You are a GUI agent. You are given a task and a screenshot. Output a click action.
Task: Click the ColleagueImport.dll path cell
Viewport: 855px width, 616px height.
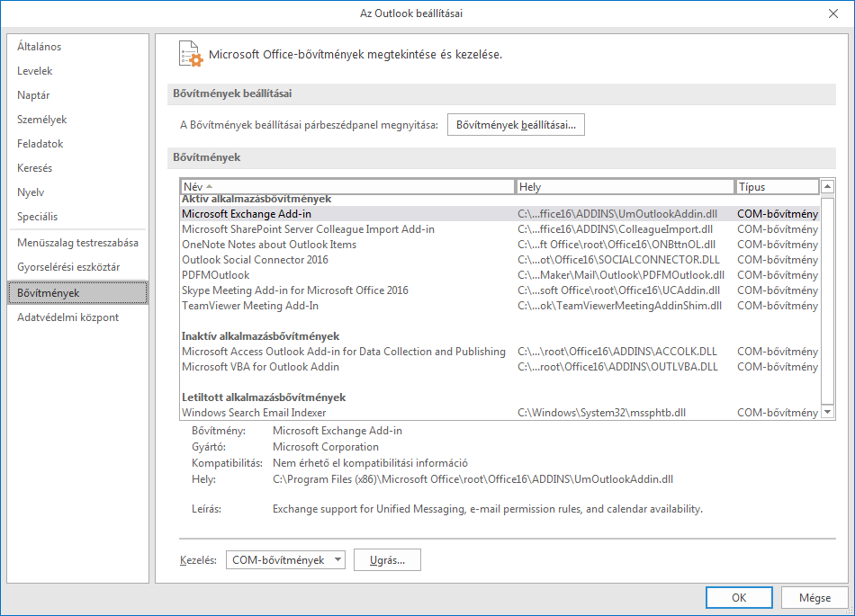pyautogui.click(x=615, y=229)
